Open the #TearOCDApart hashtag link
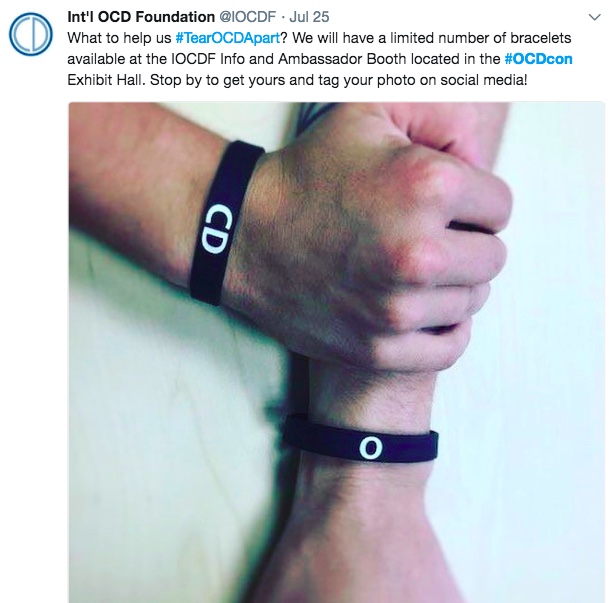Image resolution: width=614 pixels, height=603 pixels. click(228, 38)
